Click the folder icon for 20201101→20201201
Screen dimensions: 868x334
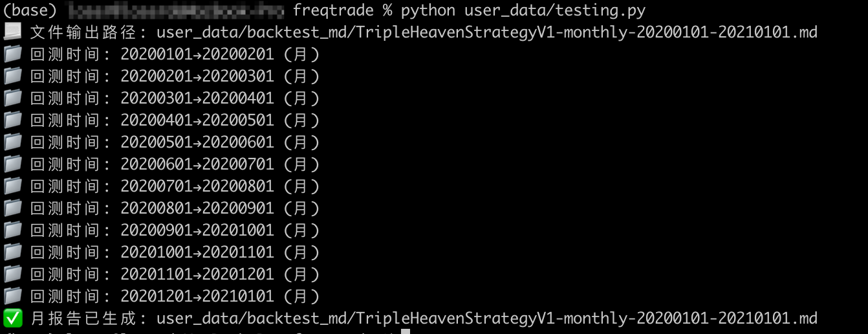point(12,274)
